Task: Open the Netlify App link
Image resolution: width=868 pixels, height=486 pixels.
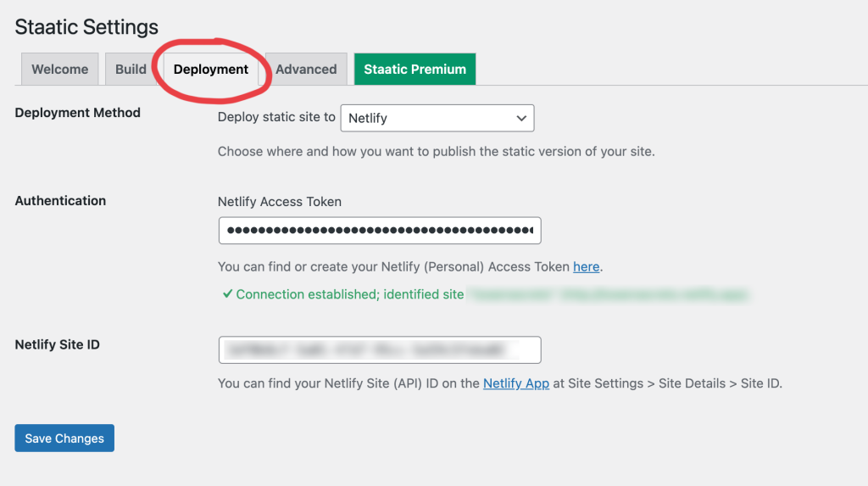Action: 516,383
